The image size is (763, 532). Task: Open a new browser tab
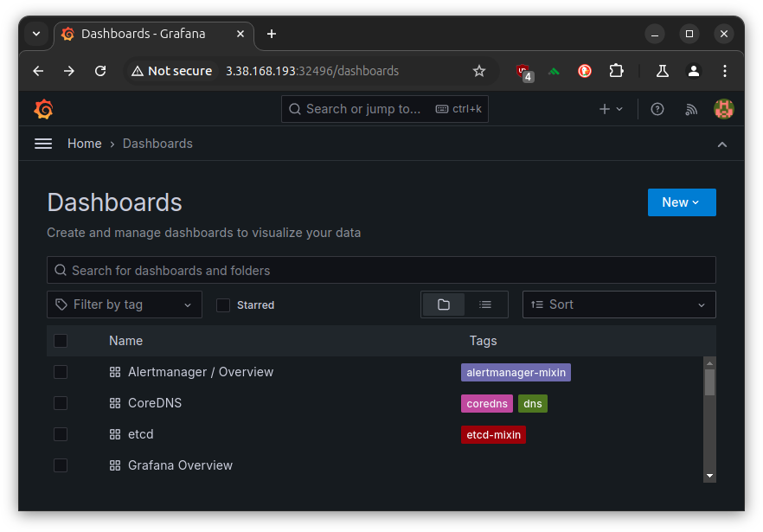(x=272, y=34)
